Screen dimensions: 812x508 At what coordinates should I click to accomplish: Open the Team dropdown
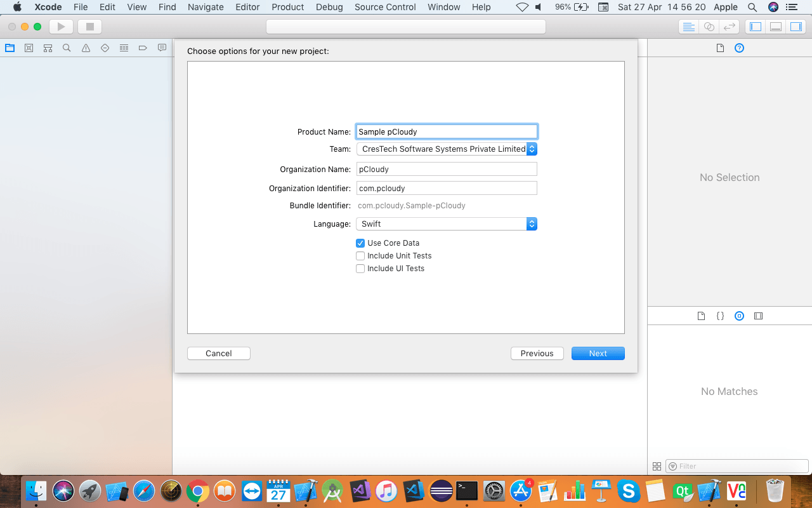tap(447, 149)
